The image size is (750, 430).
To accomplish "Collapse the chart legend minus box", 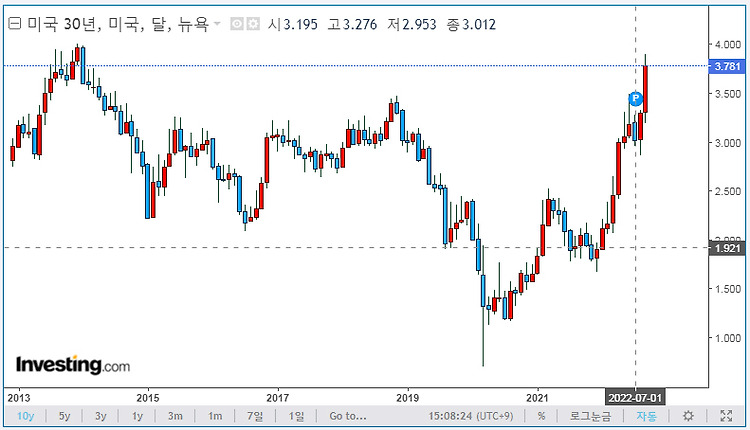I will click(15, 23).
